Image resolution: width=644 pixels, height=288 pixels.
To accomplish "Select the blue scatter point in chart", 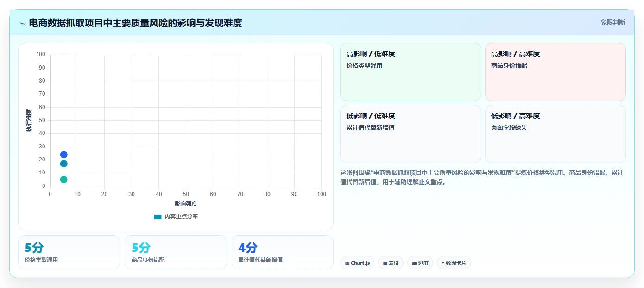I will click(x=63, y=154).
